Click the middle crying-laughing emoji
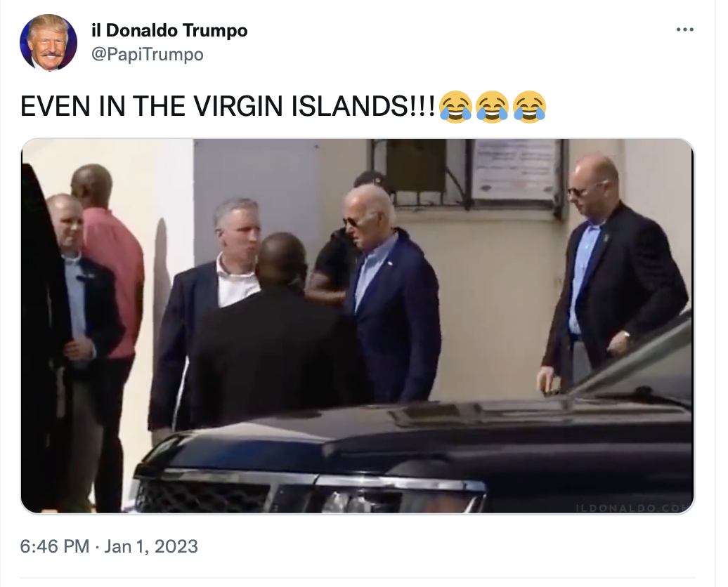 pos(492,107)
